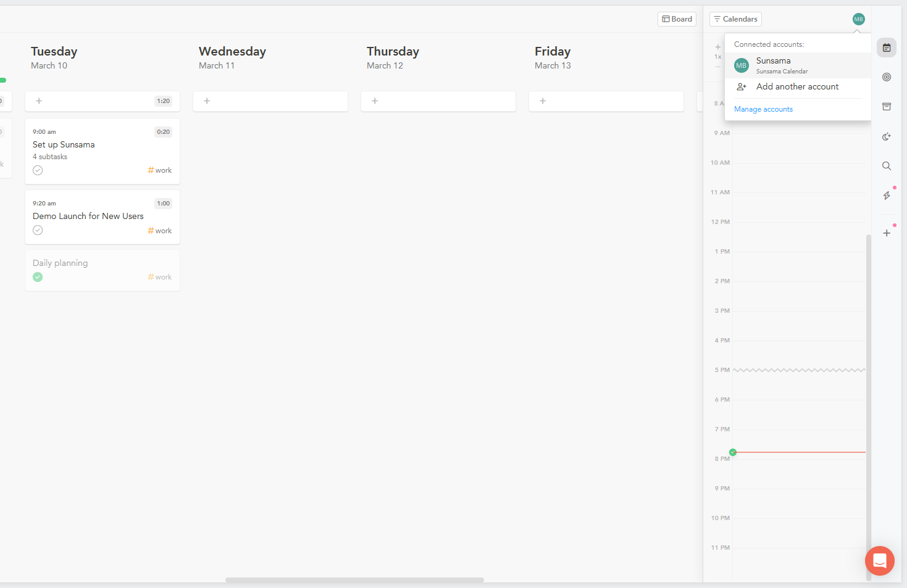Click the plus add integration icon in sidebar

[887, 233]
